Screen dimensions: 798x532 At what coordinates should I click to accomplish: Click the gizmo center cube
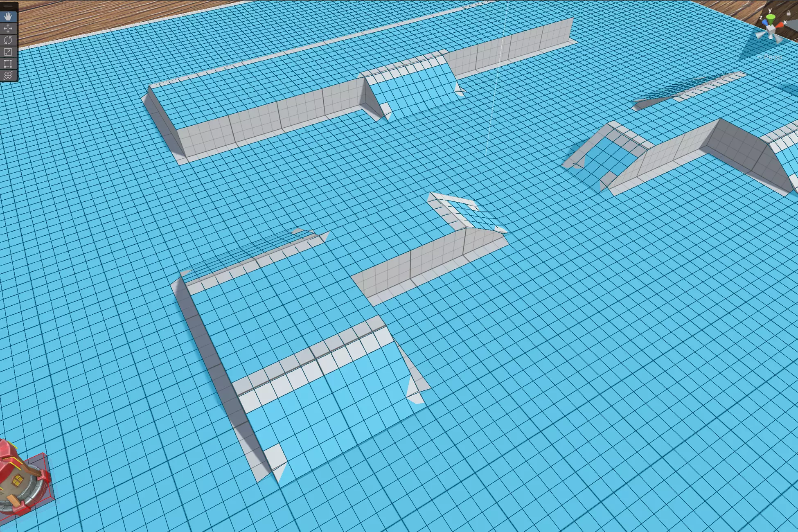tap(771, 29)
